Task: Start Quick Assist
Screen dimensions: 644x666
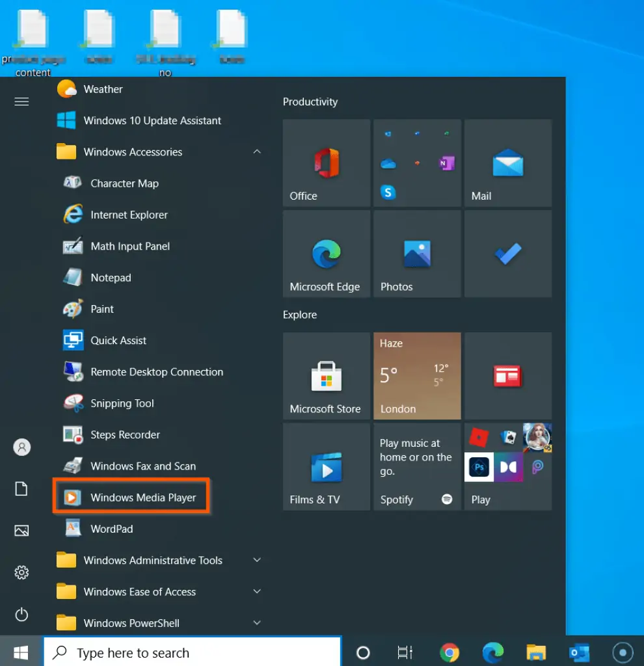Action: pyautogui.click(x=118, y=340)
